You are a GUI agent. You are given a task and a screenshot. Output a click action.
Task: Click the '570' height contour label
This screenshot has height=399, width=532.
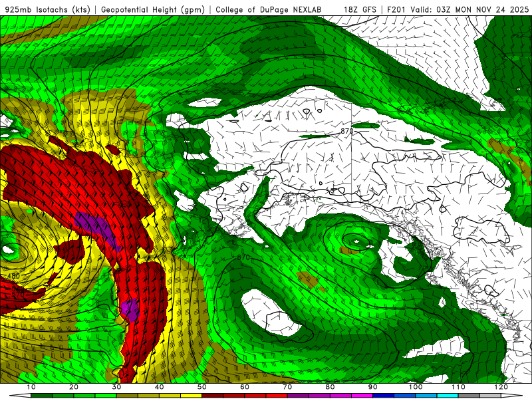pyautogui.click(x=18, y=295)
